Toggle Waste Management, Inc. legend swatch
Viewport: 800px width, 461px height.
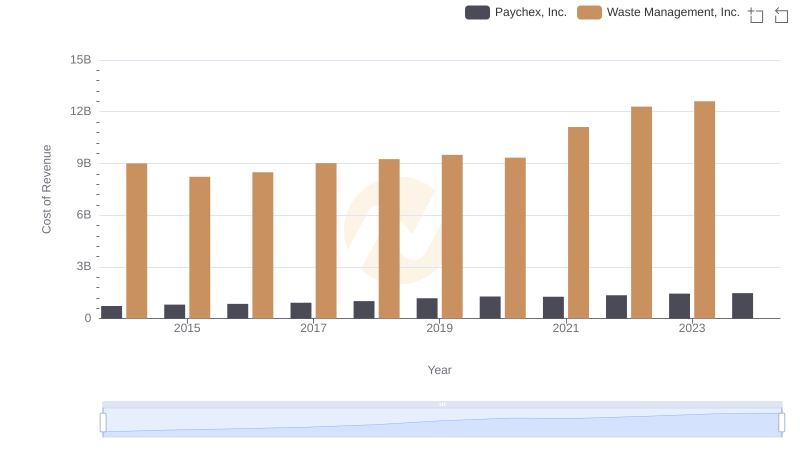coord(589,12)
